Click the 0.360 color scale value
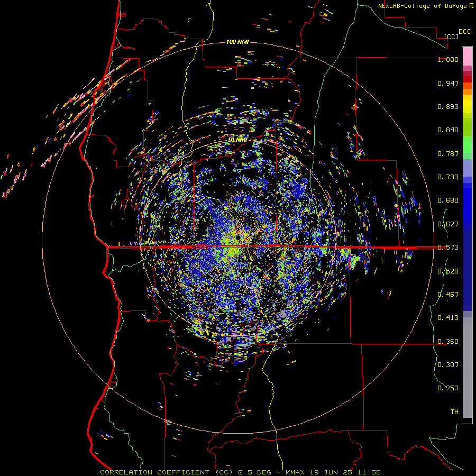 click(x=448, y=342)
